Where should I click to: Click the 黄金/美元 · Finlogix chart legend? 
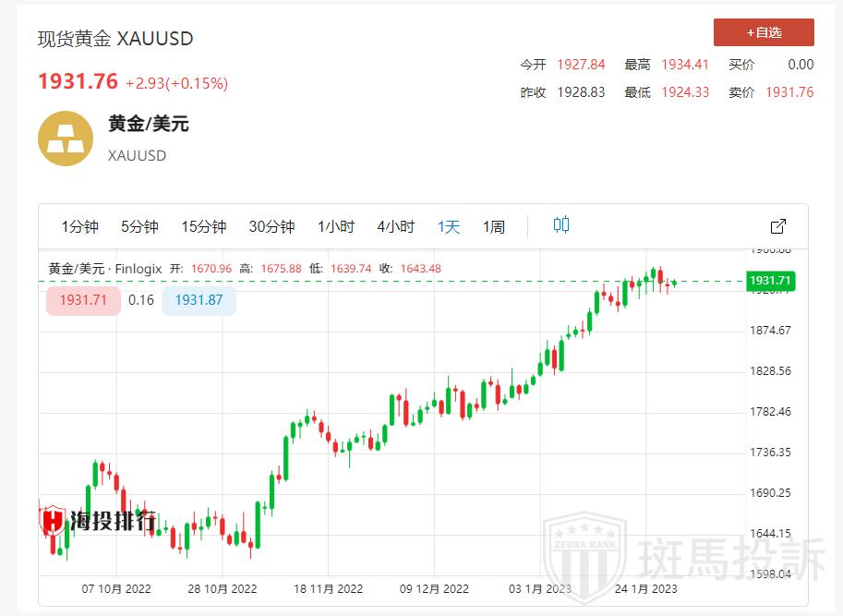105,269
